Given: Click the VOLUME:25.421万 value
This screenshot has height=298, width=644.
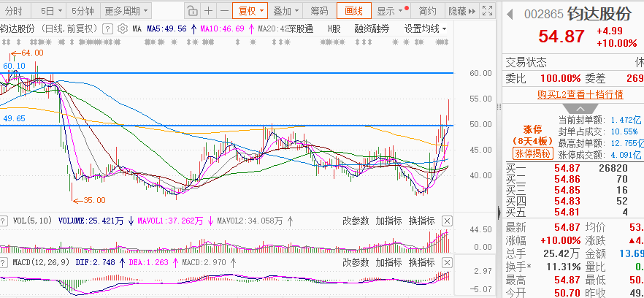Looking at the screenshot, I should [x=91, y=221].
